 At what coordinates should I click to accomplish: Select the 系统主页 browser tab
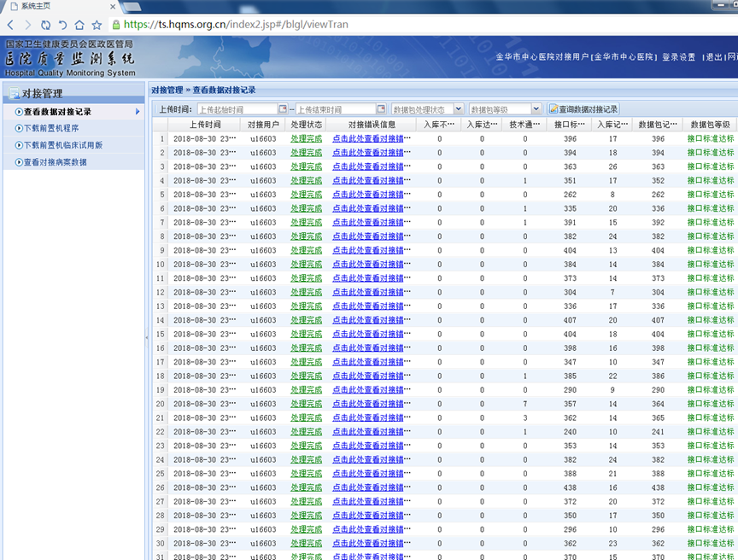(x=61, y=7)
